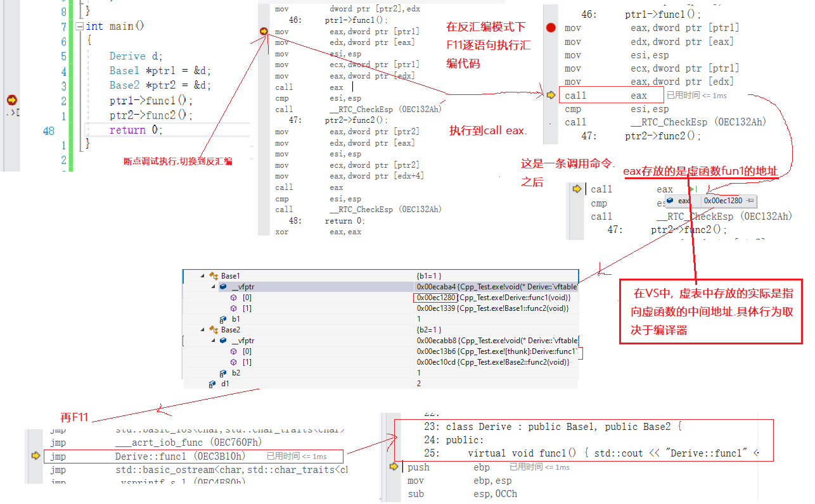Click the Base1 class icon in watch tree
The height and width of the screenshot is (504, 815).
click(213, 276)
